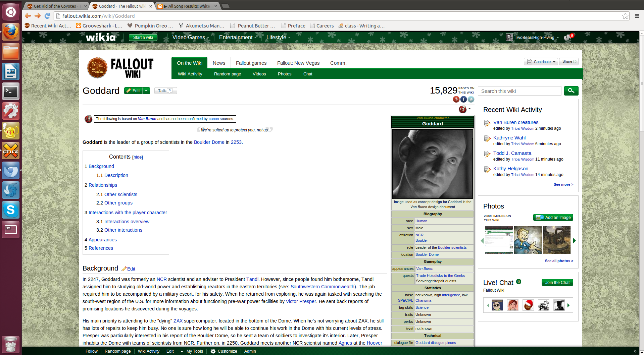
Task: Open Ubuntu Dash home icon
Action: [x=11, y=12]
